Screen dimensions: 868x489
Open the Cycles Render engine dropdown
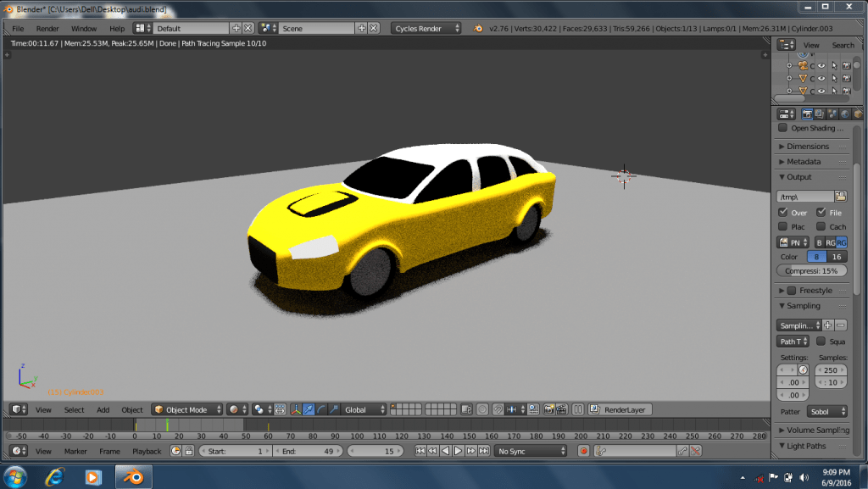point(424,28)
